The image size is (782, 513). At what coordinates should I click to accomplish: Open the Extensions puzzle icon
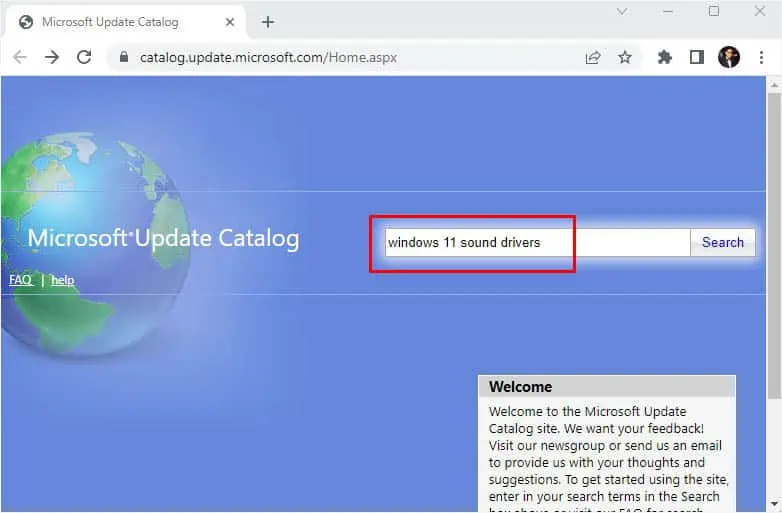664,57
